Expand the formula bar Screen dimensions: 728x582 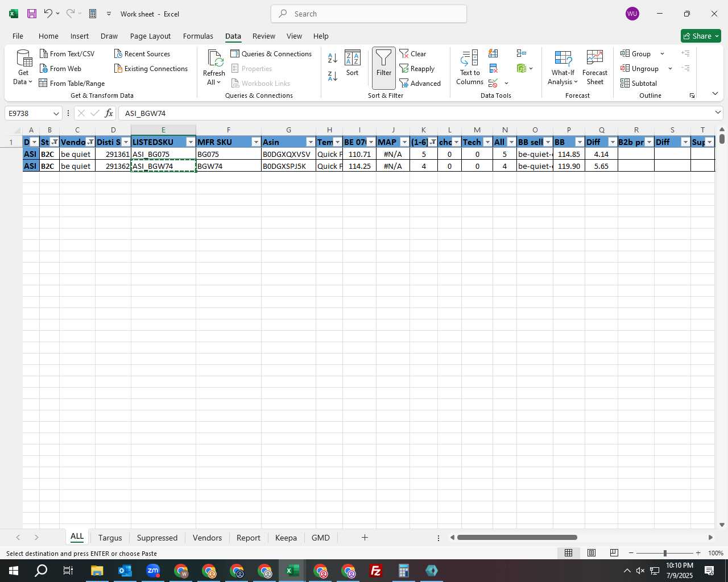click(718, 113)
